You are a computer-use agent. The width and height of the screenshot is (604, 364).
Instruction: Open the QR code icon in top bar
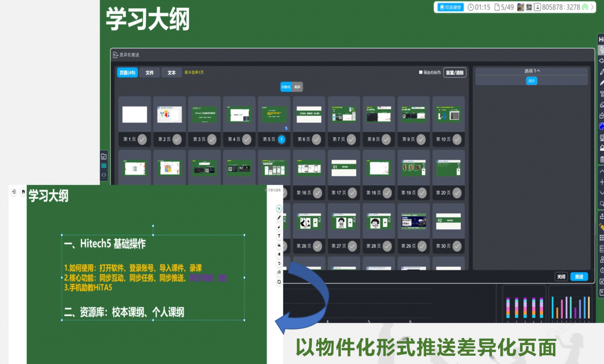point(529,7)
